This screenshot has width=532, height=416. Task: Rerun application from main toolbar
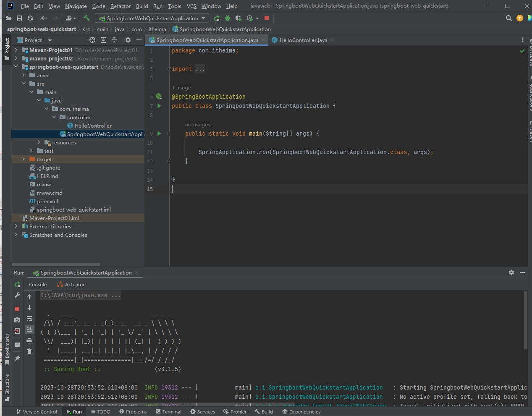coord(217,18)
